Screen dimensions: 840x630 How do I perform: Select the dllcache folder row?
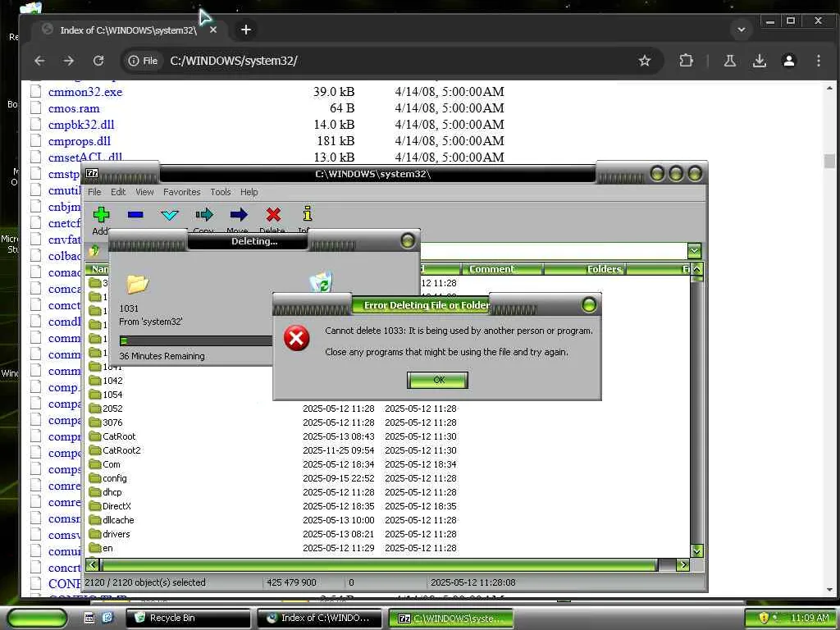coord(388,519)
